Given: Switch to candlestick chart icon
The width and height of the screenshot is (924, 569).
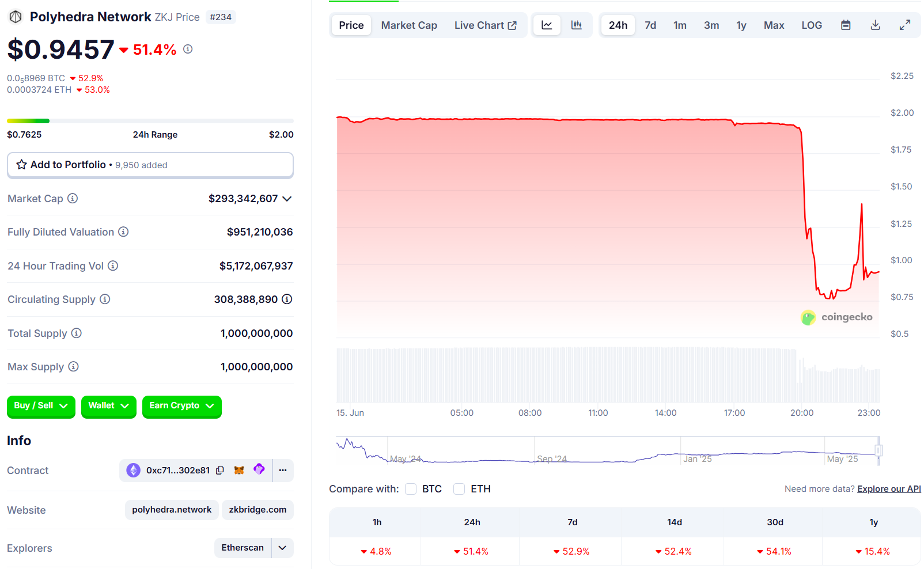Looking at the screenshot, I should [576, 25].
